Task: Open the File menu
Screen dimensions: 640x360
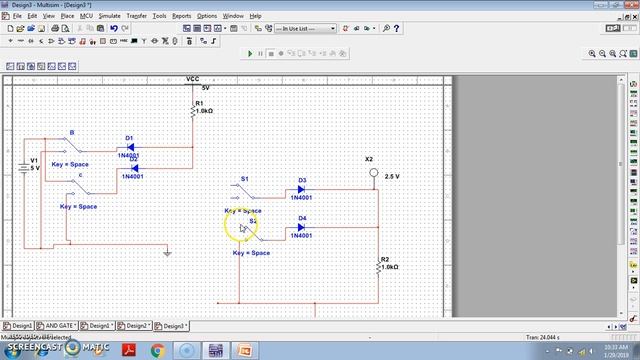Action: pyautogui.click(x=17, y=16)
